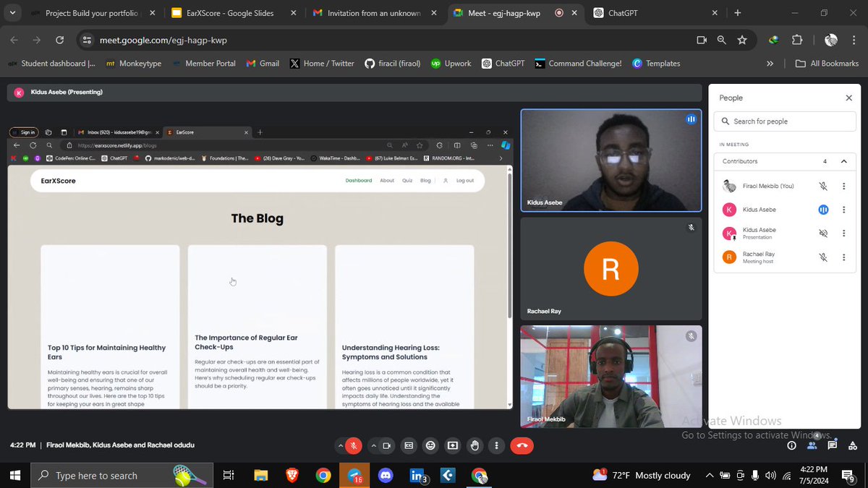Open zoom magnifier icon in address bar
868x488 pixels.
(722, 40)
